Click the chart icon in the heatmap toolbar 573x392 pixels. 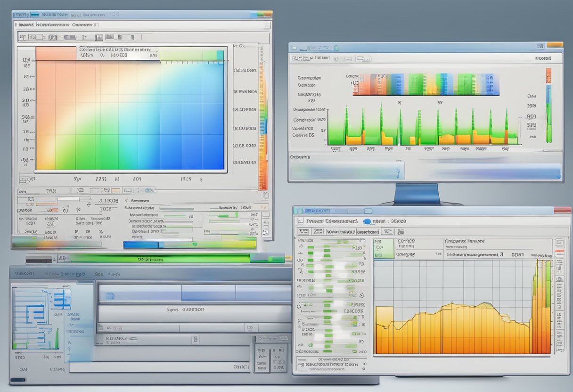pyautogui.click(x=110, y=36)
